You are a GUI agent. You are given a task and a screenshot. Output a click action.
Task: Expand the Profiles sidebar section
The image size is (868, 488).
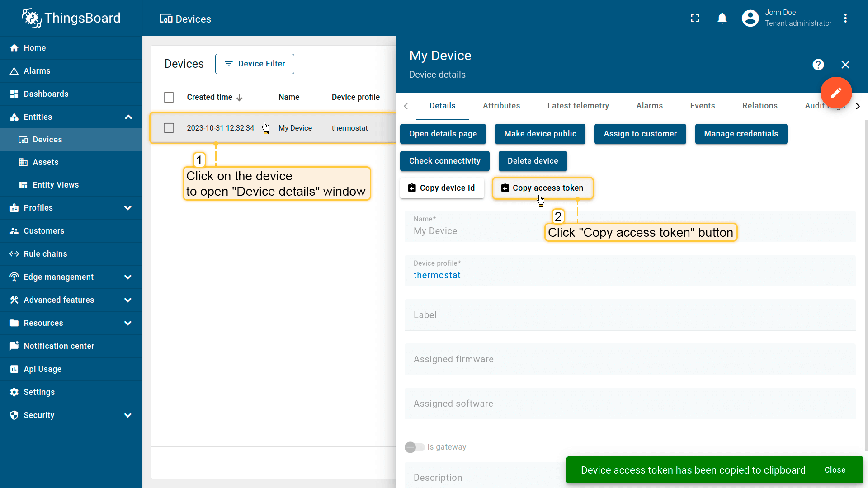[x=128, y=208]
